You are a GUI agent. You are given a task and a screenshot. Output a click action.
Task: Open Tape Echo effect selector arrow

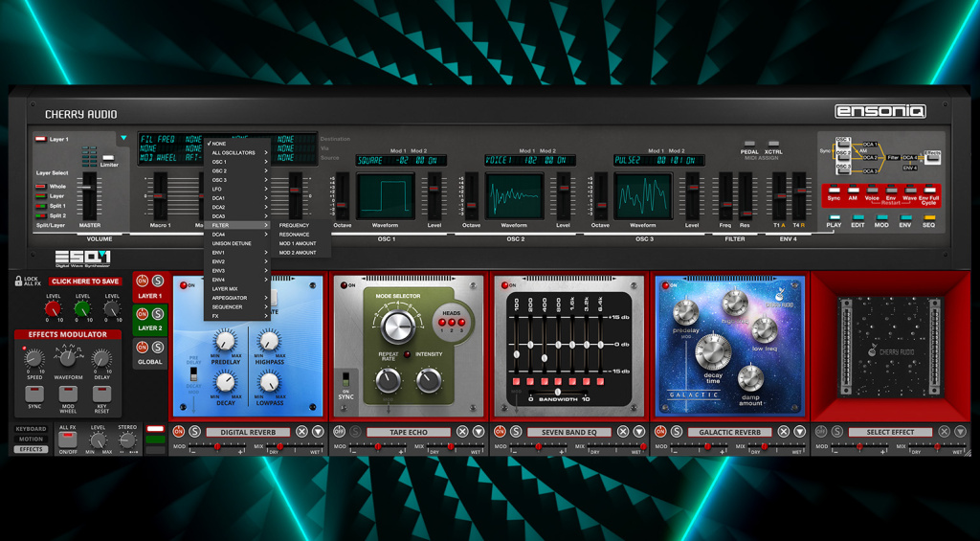pos(479,432)
